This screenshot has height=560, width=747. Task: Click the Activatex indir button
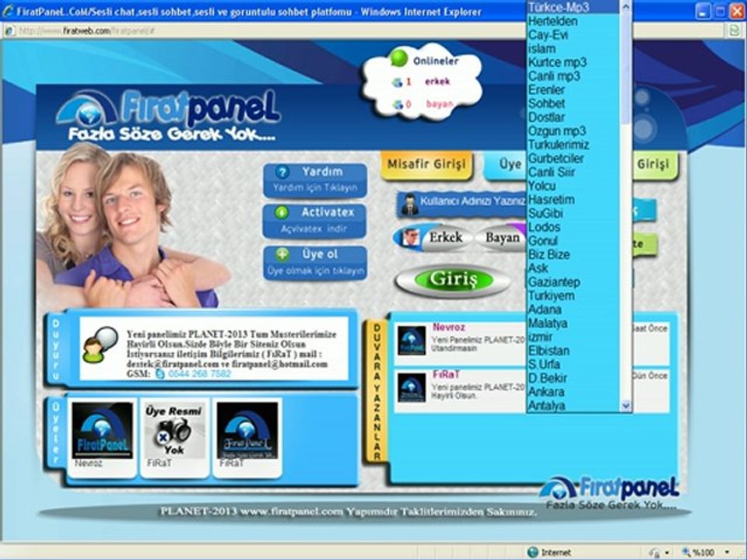(314, 221)
